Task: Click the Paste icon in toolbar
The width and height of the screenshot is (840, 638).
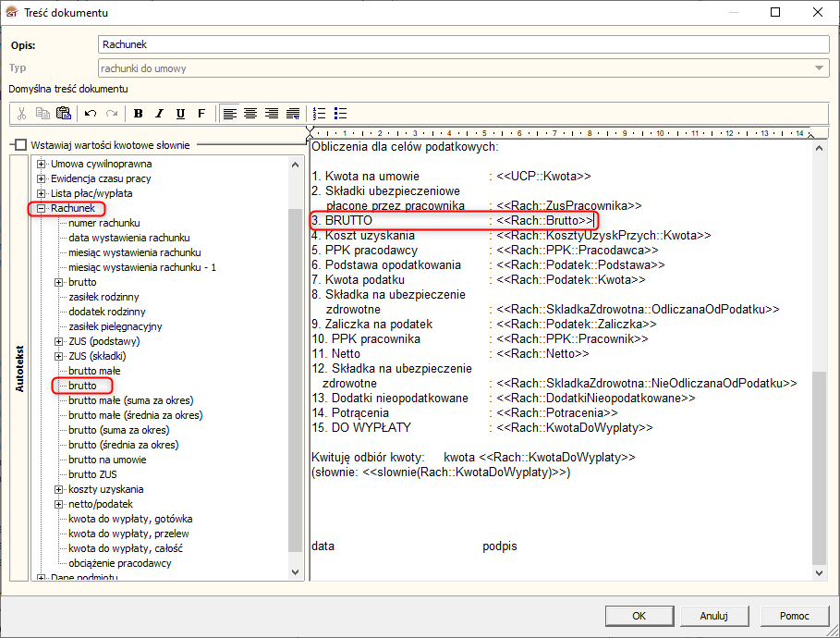Action: [64, 114]
